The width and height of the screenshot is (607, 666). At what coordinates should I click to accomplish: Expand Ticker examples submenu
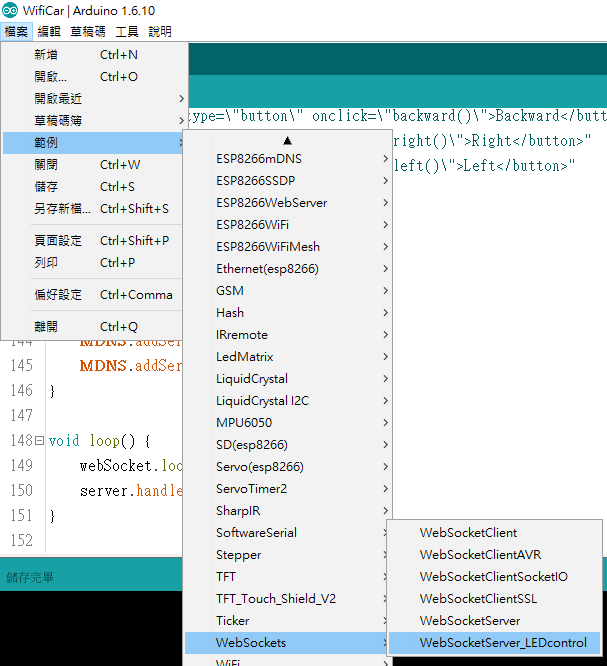[285, 621]
